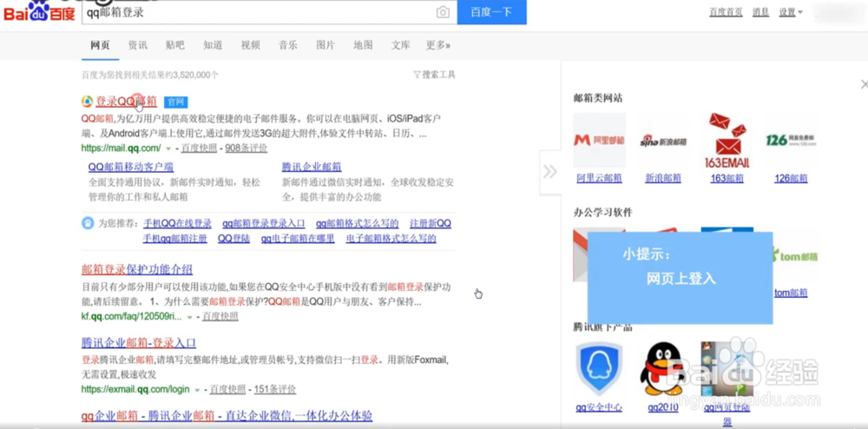Open the 登录QQ邮箱 result link
Viewport: 868px width, 429px height.
[126, 102]
